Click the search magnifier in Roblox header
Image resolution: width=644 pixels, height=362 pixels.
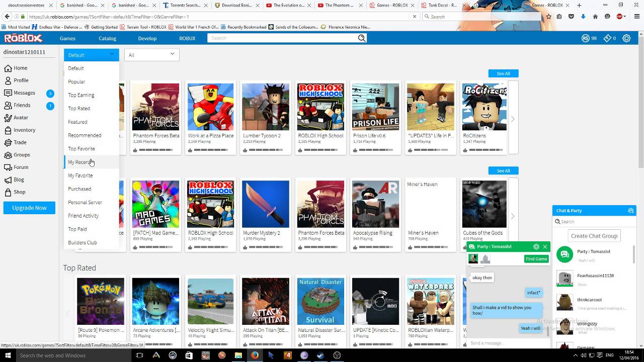click(x=361, y=38)
